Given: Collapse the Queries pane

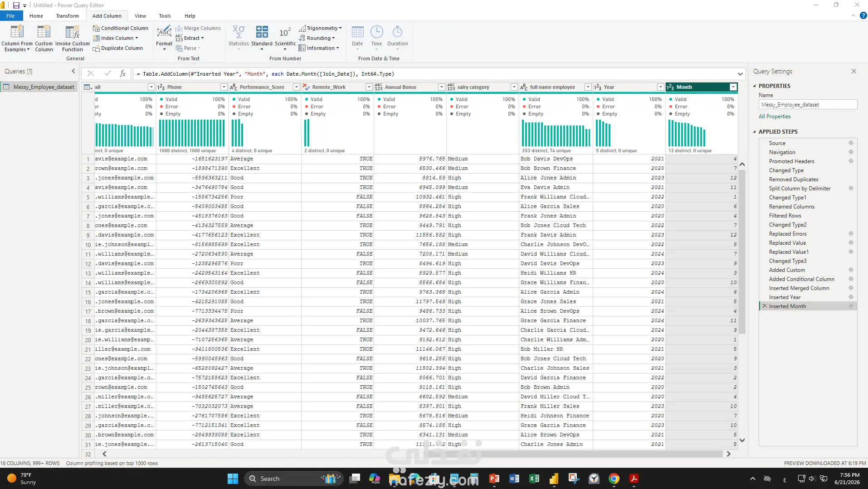Looking at the screenshot, I should click(x=73, y=71).
